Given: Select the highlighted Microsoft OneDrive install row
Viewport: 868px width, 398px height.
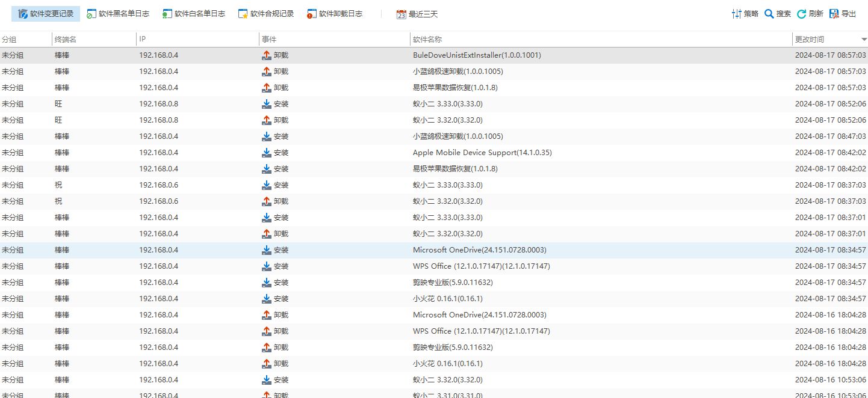Looking at the screenshot, I should tap(434, 250).
